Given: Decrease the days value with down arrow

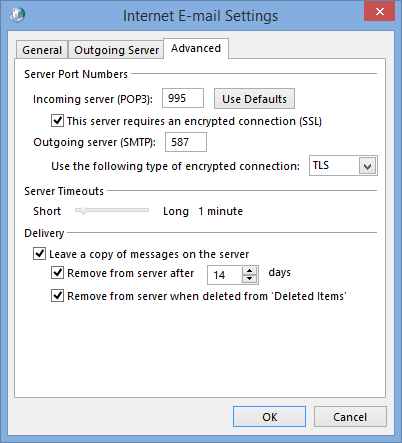Looking at the screenshot, I should pos(249,279).
